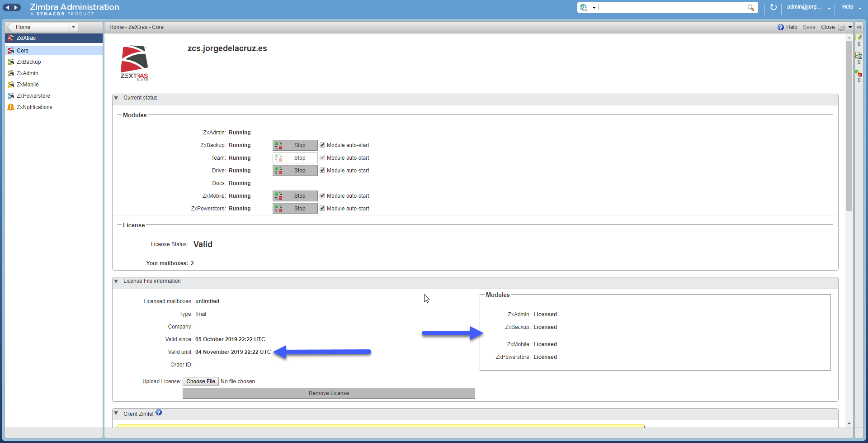
Task: Toggle Team Module auto-start checkbox
Action: pyautogui.click(x=322, y=158)
